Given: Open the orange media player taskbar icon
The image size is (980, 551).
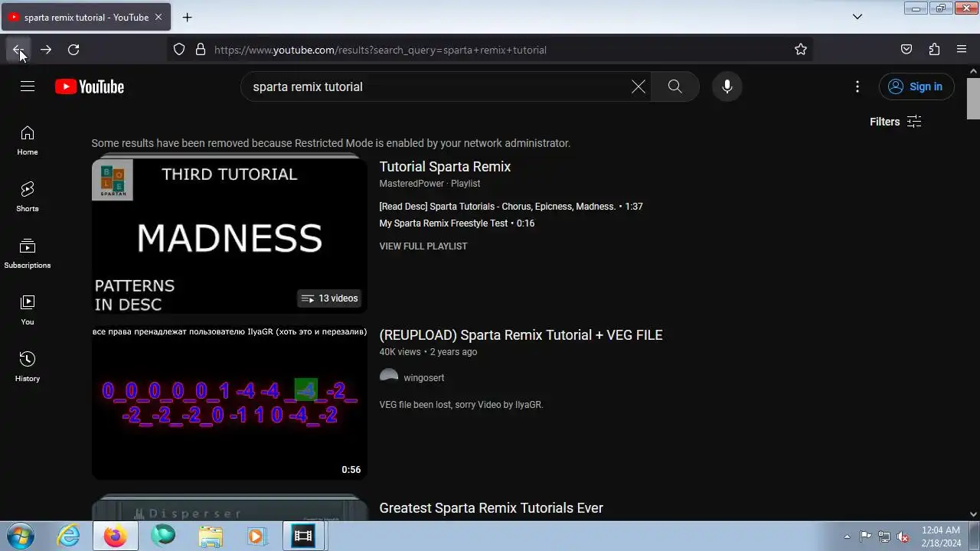Looking at the screenshot, I should pyautogui.click(x=256, y=536).
